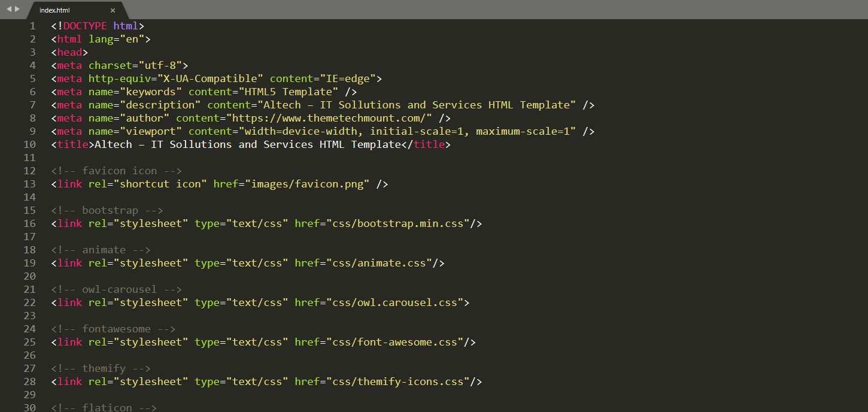Click the lang="en" attribute
Viewport: 868px width, 412px height.
[x=117, y=39]
